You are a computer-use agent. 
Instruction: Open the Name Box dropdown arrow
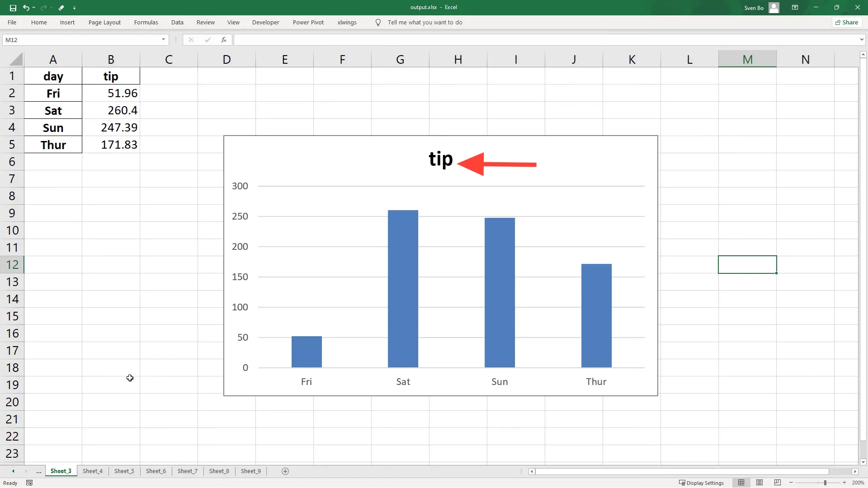pyautogui.click(x=163, y=40)
